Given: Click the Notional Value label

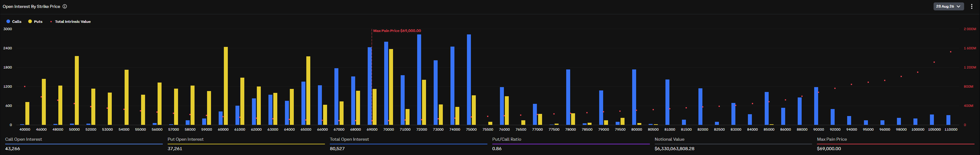Looking at the screenshot, I should [x=669, y=139].
